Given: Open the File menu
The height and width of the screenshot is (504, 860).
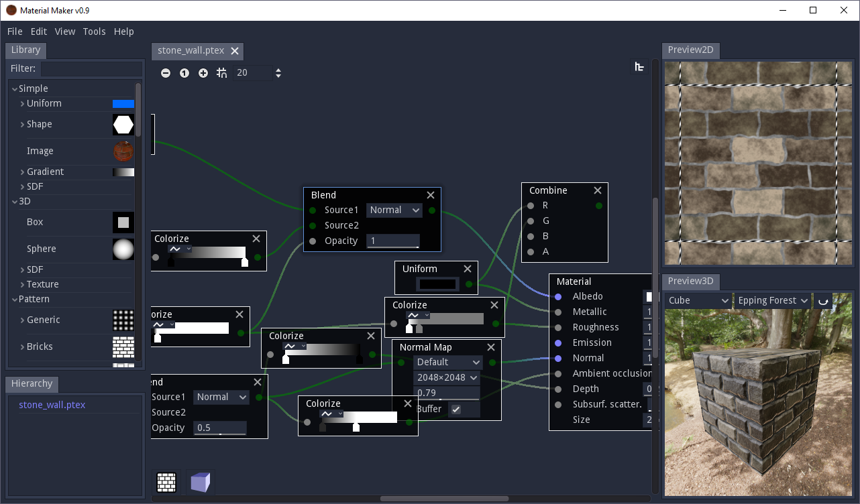Looking at the screenshot, I should click(15, 31).
